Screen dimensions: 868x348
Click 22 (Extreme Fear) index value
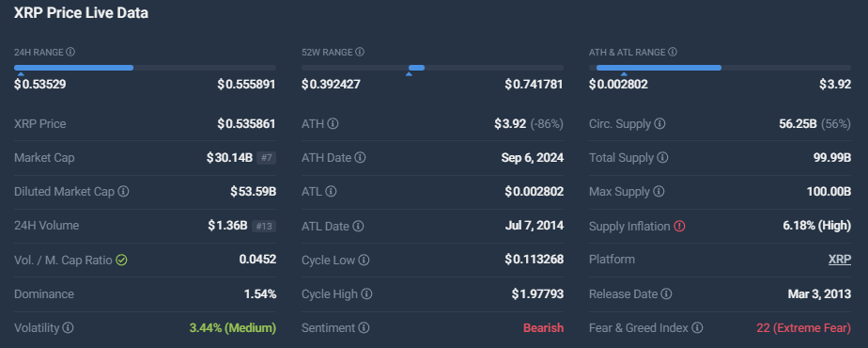(x=804, y=328)
